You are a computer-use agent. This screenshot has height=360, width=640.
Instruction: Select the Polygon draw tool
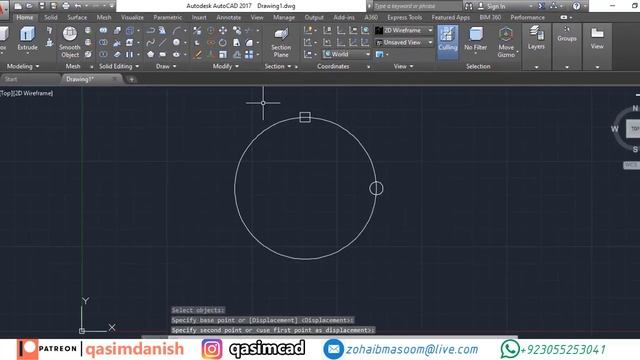click(150, 54)
